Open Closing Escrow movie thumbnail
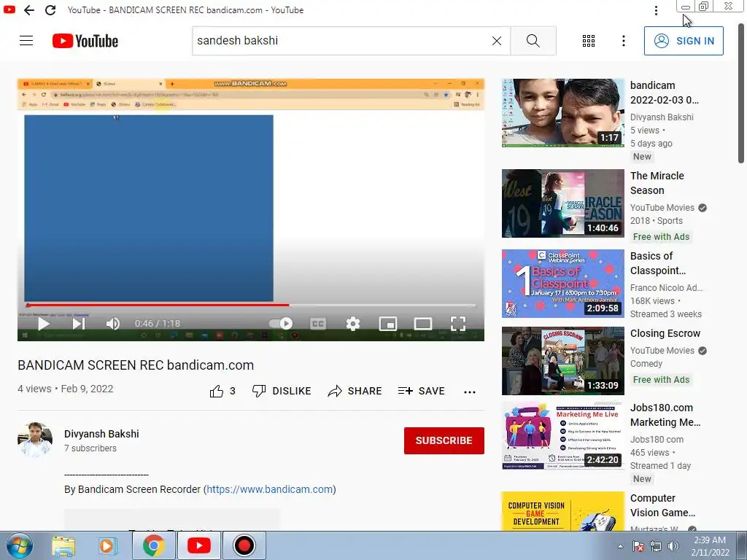747x560 pixels. [562, 360]
